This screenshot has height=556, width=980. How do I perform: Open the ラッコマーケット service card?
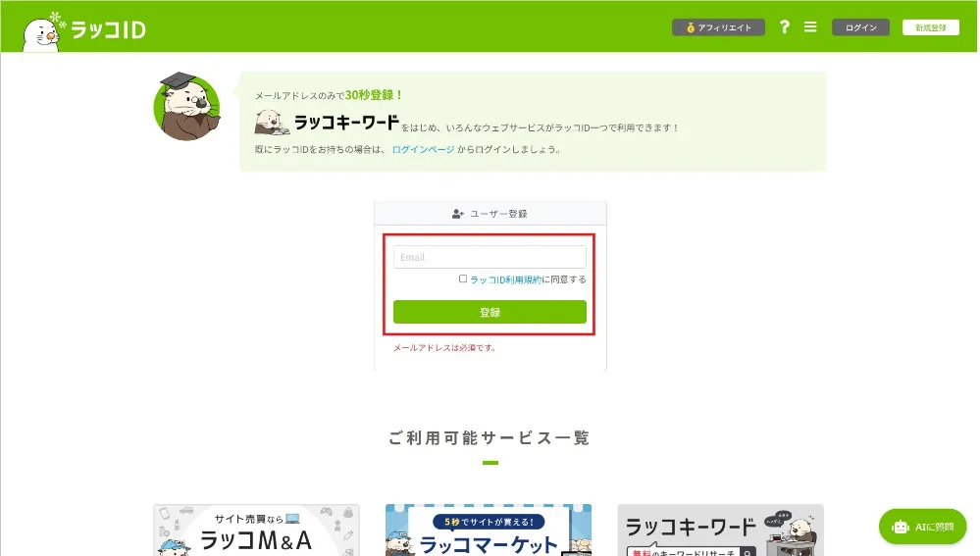tap(489, 531)
